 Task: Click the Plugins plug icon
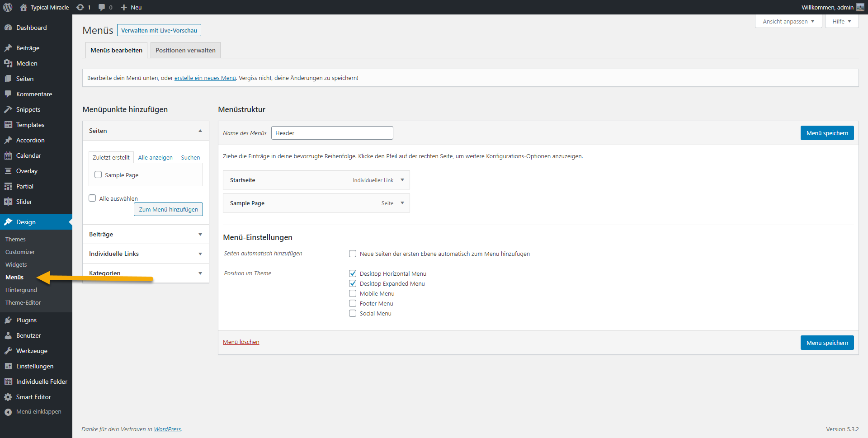(x=8, y=320)
